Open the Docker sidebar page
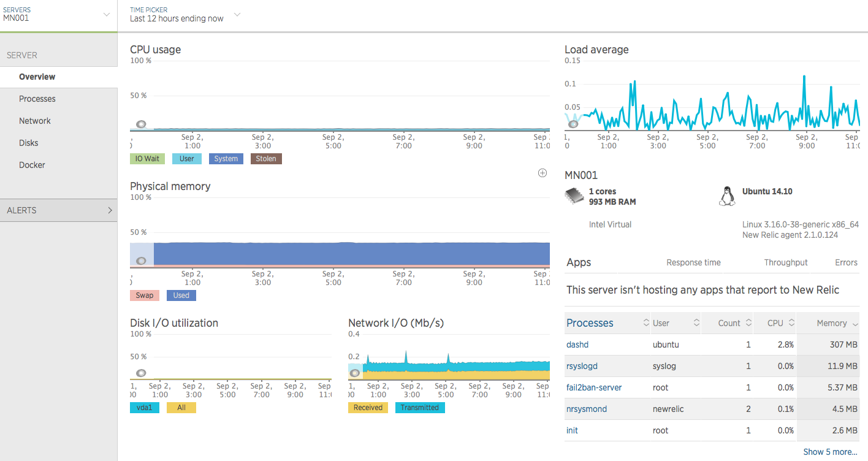This screenshot has height=461, width=868. (32, 165)
